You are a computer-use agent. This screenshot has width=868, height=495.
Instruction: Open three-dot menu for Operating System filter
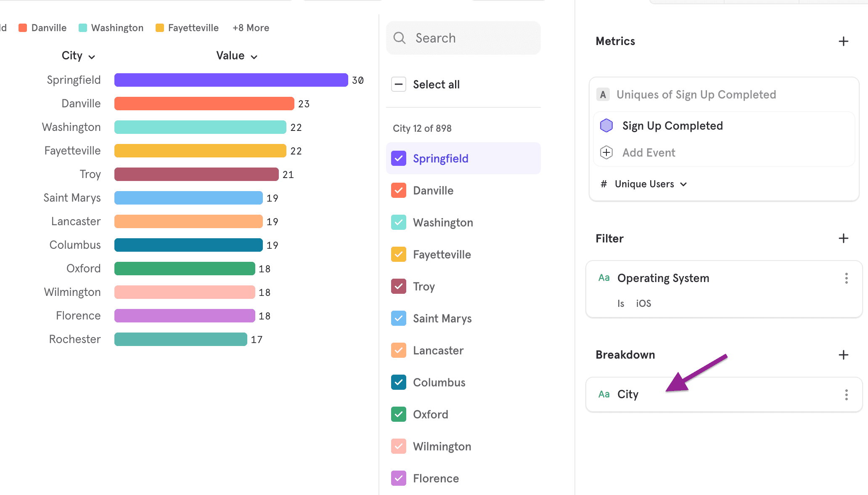pyautogui.click(x=846, y=278)
